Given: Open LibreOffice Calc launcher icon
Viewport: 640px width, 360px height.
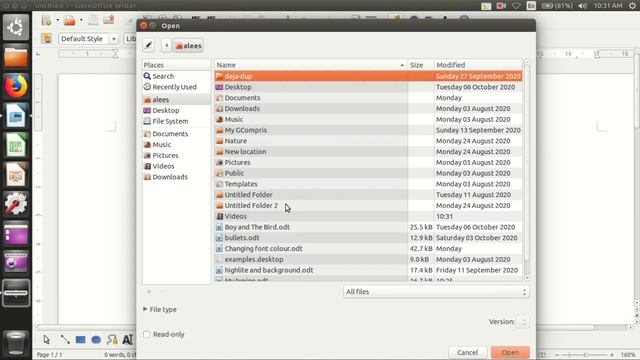Looking at the screenshot, I should 16,145.
